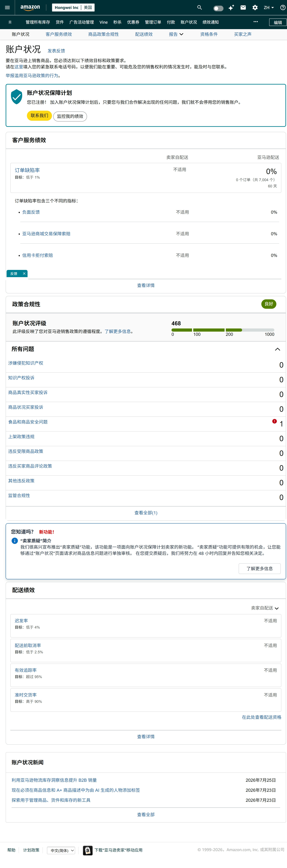
Task: Click the 反馈 side tab label
Action: point(14,274)
